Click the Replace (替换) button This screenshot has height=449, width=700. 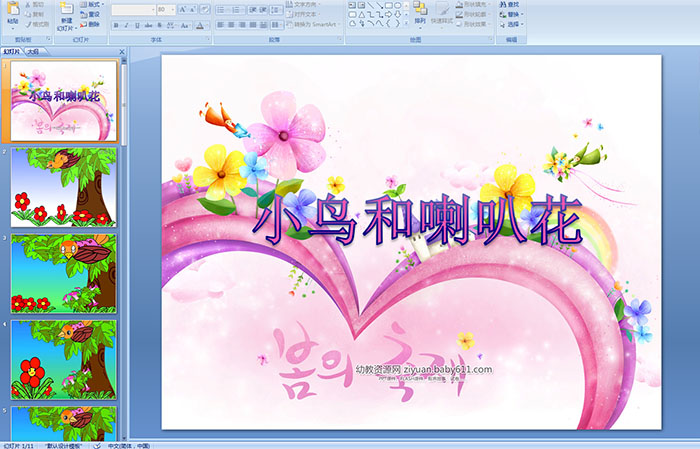tap(512, 14)
